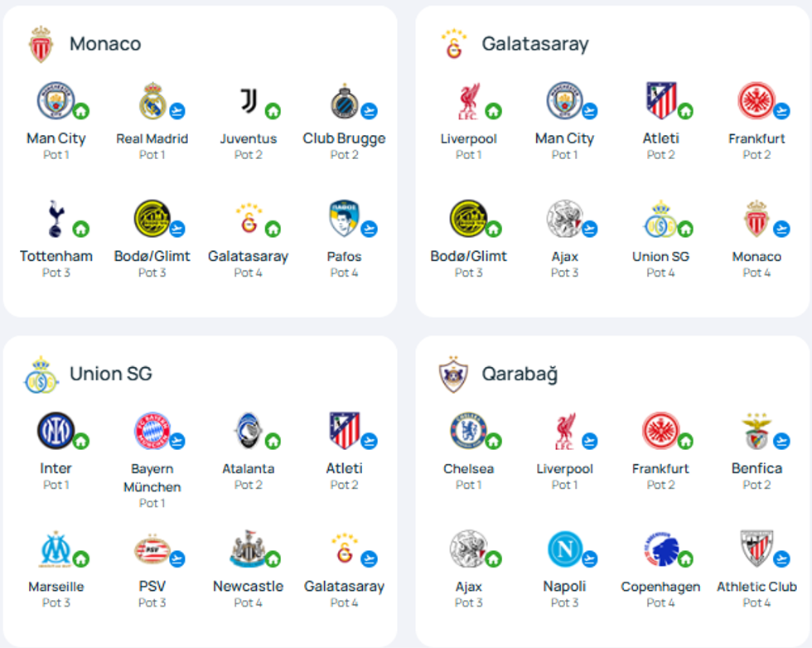The image size is (812, 648).
Task: Click the Inter logo in Union SG card
Action: (x=55, y=432)
